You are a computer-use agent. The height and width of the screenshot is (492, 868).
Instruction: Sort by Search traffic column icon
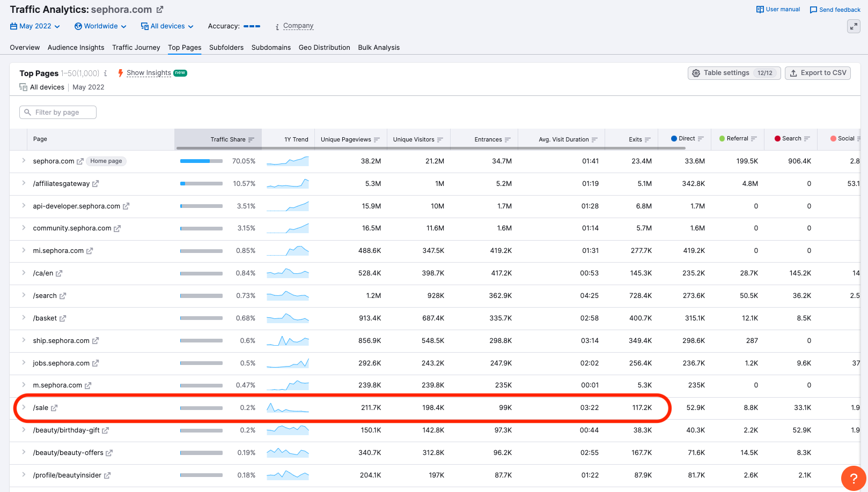point(807,139)
